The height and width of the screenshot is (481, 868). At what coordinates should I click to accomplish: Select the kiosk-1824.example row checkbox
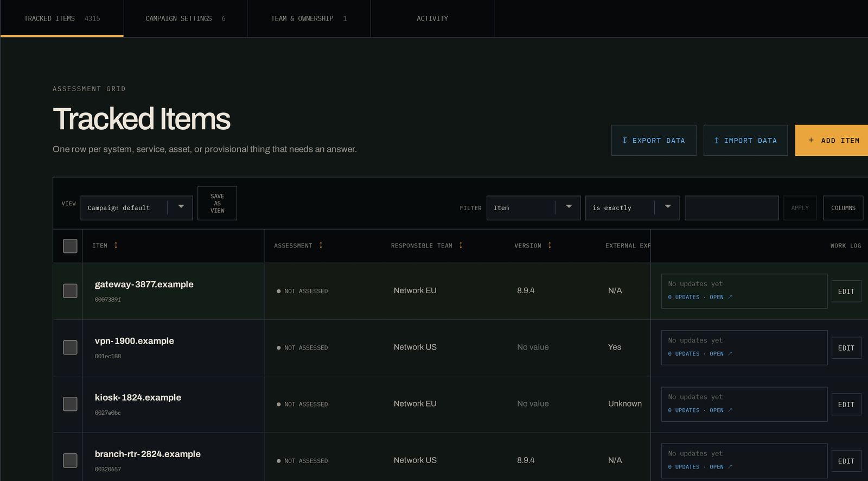coord(70,404)
